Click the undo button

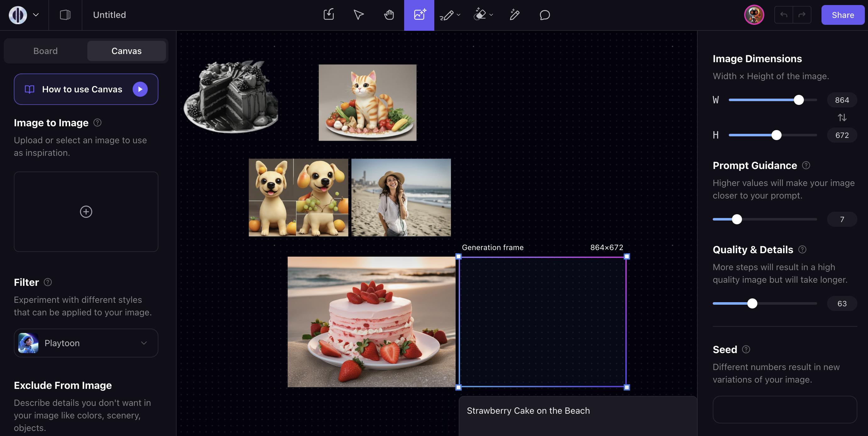click(x=783, y=15)
